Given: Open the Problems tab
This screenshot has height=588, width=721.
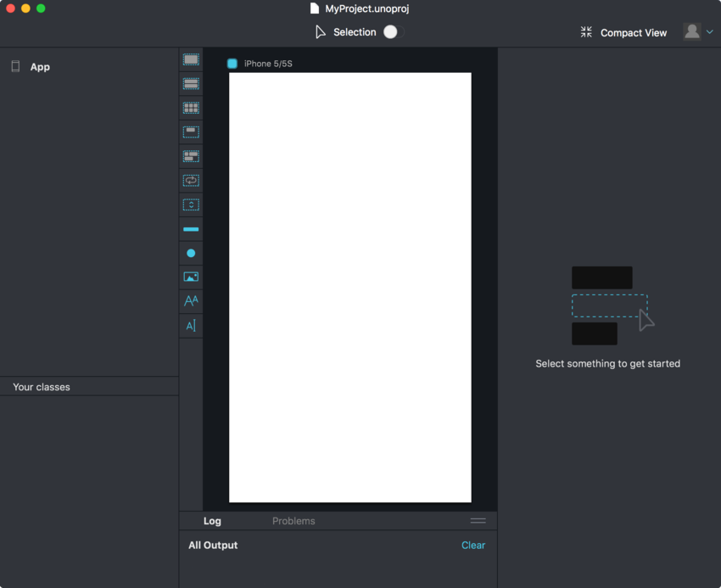Looking at the screenshot, I should (x=293, y=521).
